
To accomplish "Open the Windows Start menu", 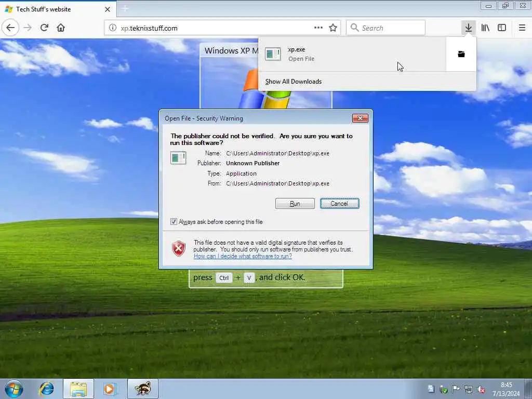I will click(14, 389).
